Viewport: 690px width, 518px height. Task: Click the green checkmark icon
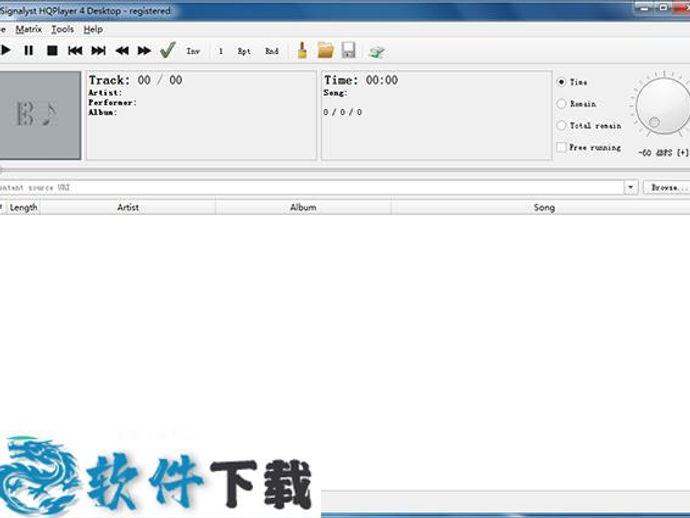pyautogui.click(x=168, y=50)
